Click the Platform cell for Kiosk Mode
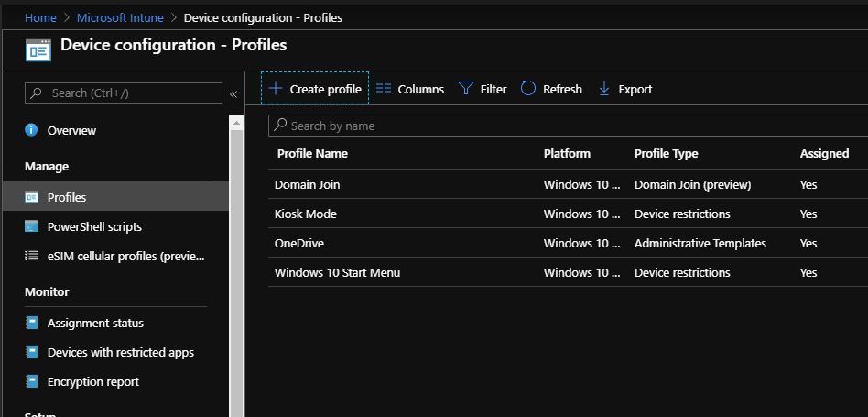Screen dimensions: 868x417 pos(581,214)
